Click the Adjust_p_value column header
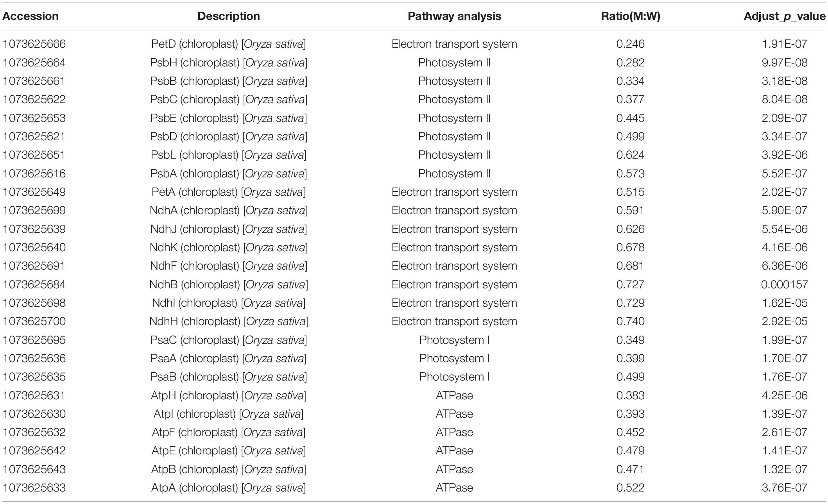This screenshot has height=504, width=828. tap(785, 16)
